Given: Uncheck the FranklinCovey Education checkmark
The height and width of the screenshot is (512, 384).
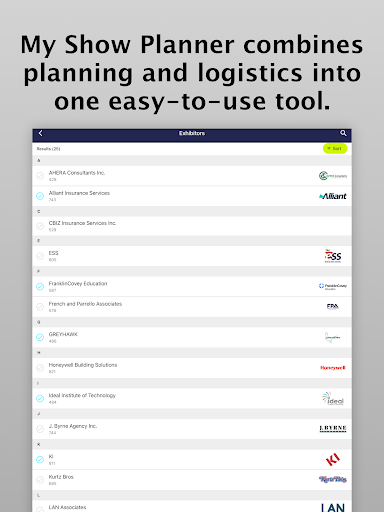Looking at the screenshot, I should (x=40, y=286).
